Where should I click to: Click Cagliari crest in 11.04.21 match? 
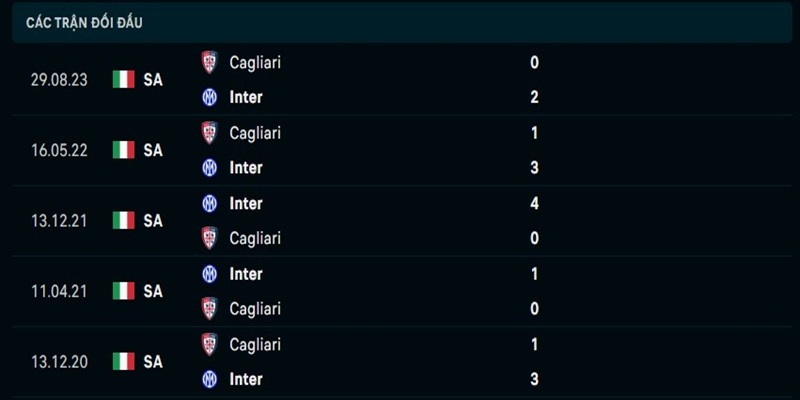[x=209, y=308]
